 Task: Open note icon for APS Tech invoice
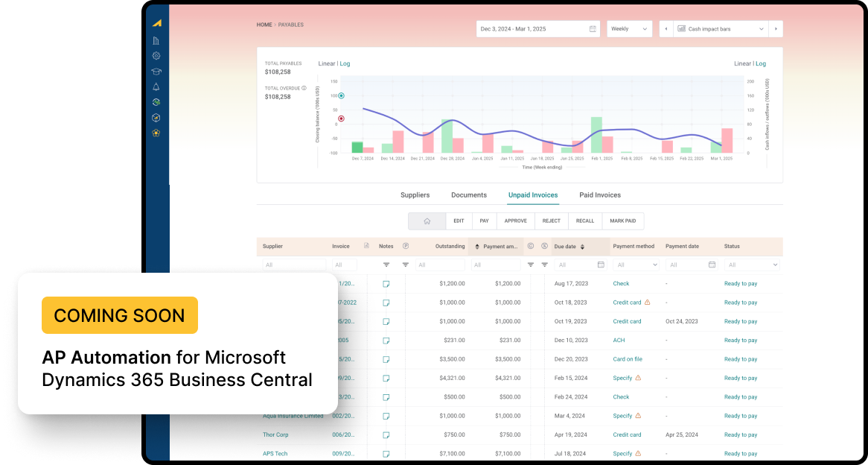pyautogui.click(x=386, y=454)
